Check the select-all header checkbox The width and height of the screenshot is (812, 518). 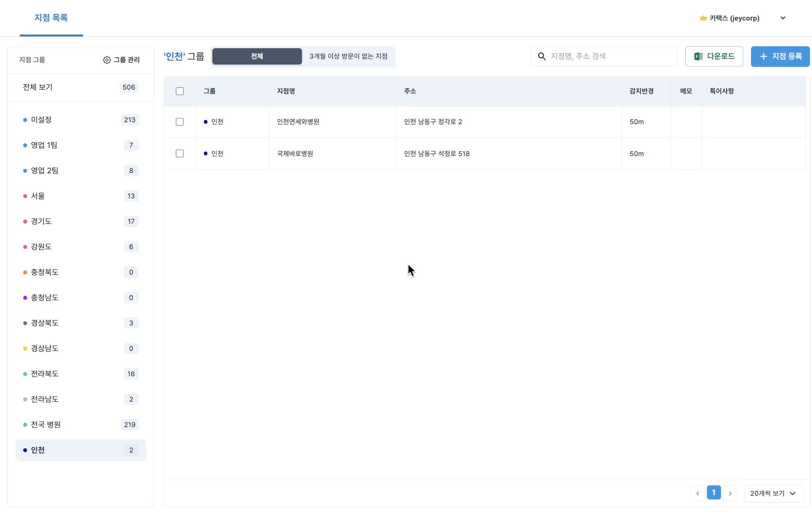[179, 91]
